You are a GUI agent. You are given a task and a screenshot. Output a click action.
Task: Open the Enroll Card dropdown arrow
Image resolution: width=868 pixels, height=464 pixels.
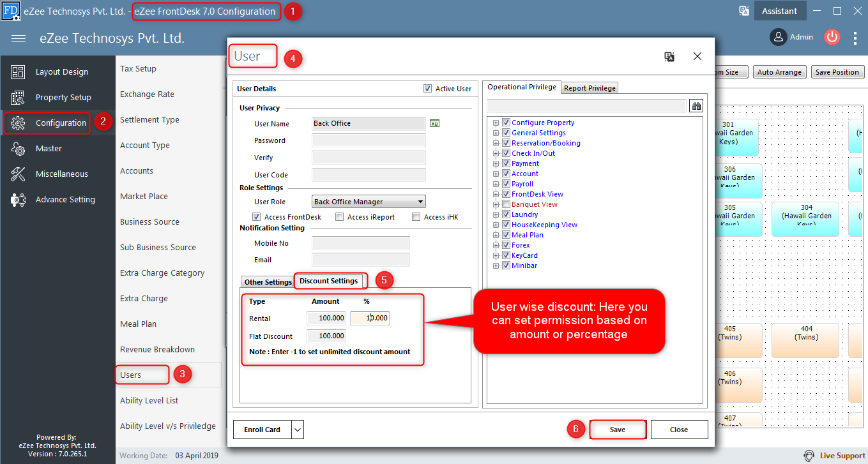pos(298,430)
